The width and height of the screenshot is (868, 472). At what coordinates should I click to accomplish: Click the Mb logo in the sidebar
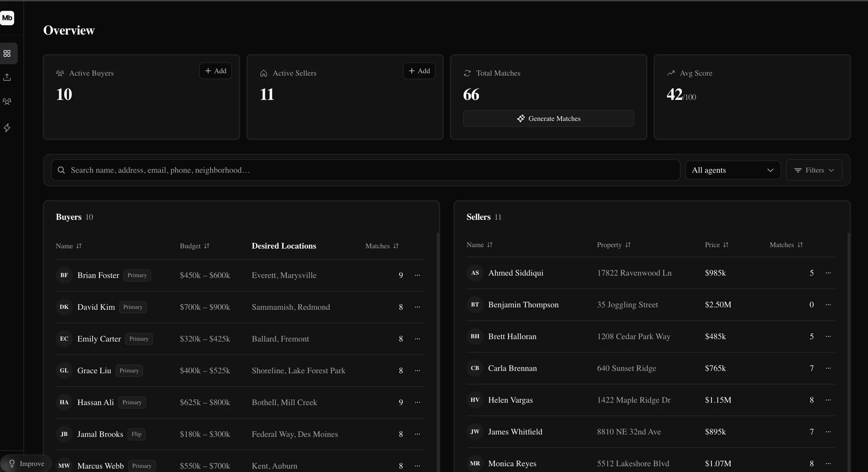(x=7, y=18)
